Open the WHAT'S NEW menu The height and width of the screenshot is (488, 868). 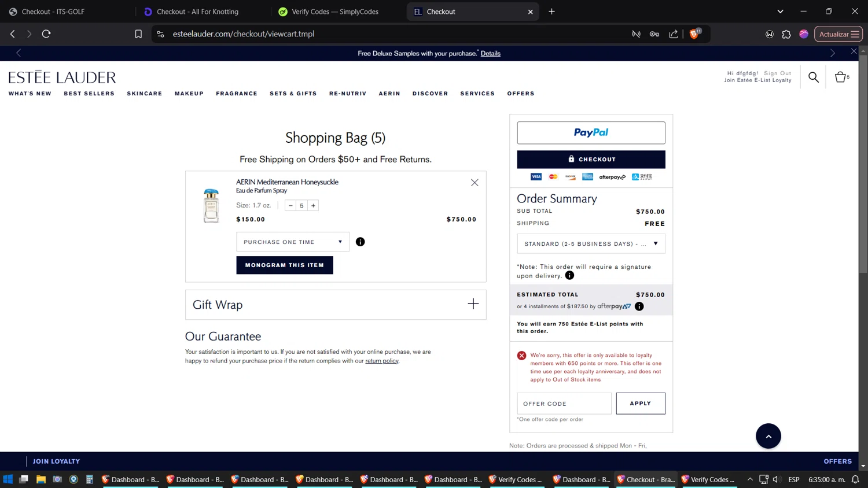(30, 94)
